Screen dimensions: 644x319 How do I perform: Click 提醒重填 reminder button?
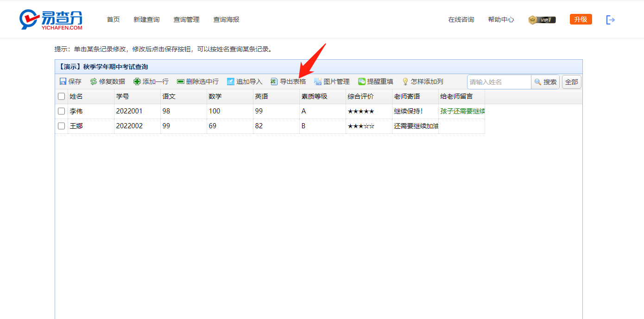point(376,81)
